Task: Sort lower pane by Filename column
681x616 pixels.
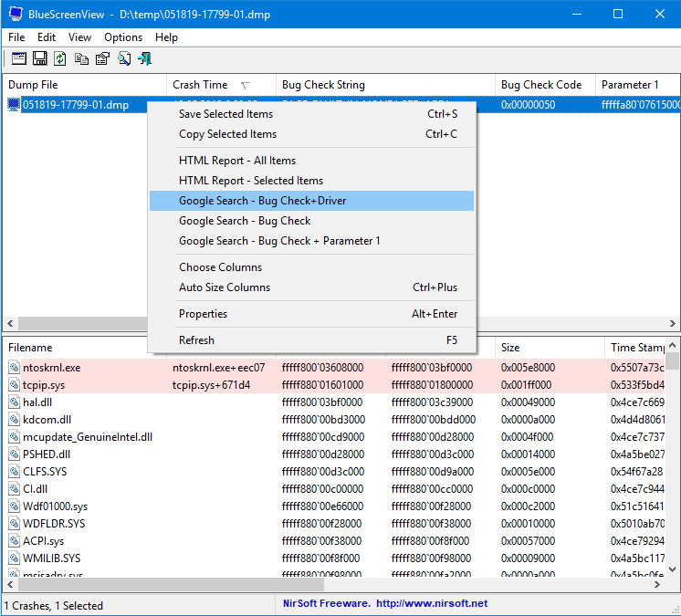Action: 31,348
